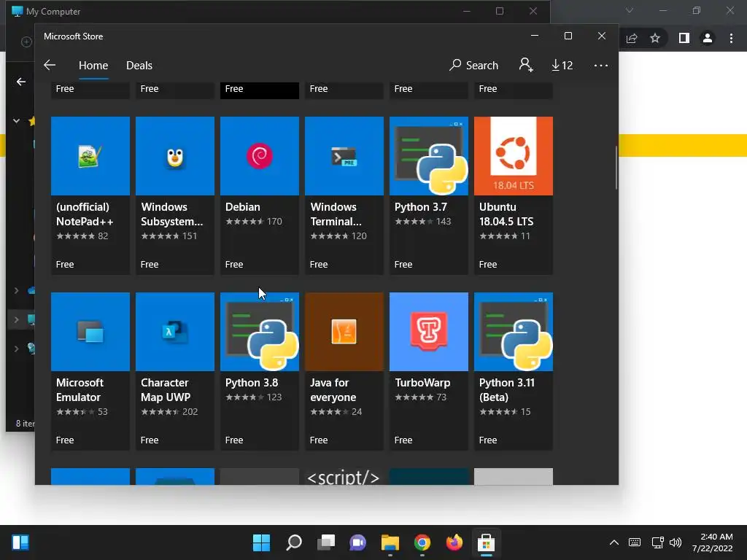Click Free under Microsoft Emulator

(65, 440)
